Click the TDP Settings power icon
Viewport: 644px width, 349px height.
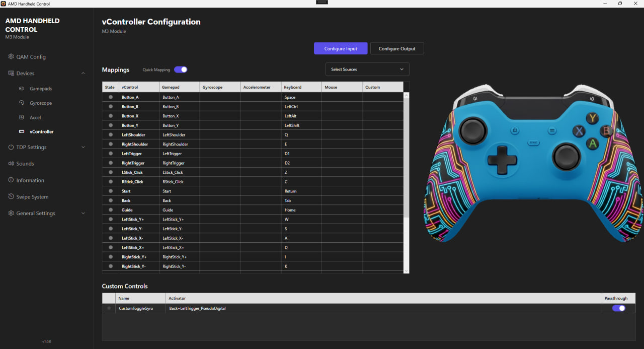pyautogui.click(x=11, y=147)
